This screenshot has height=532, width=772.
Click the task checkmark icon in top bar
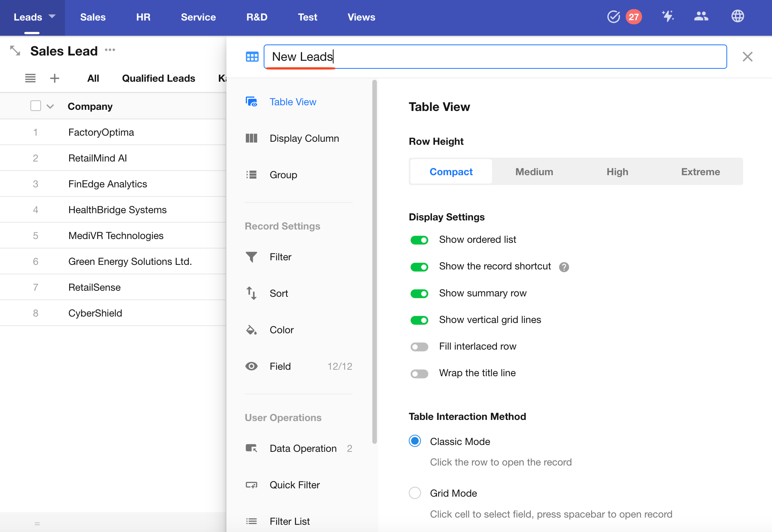click(613, 17)
